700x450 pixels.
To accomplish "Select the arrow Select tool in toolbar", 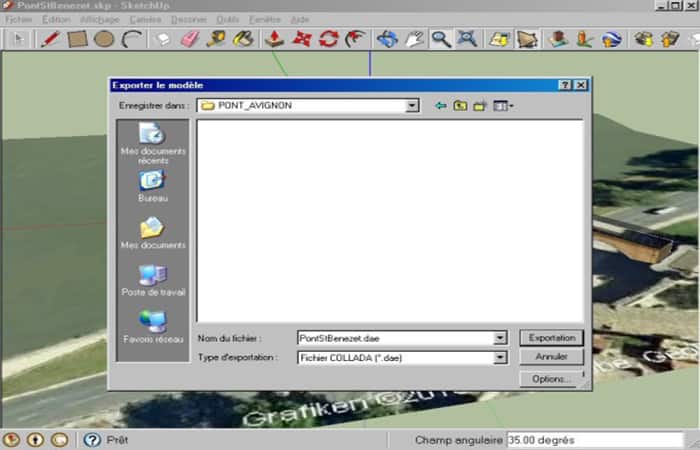I will (x=19, y=39).
